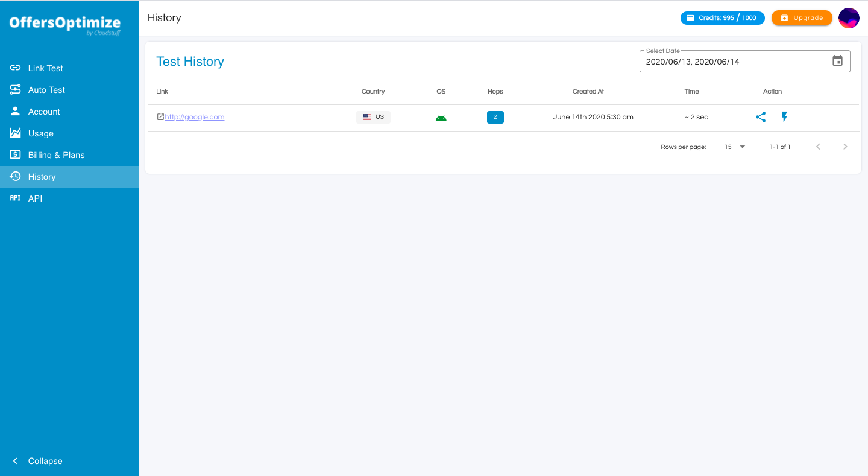Open the calendar date picker icon

(x=837, y=61)
